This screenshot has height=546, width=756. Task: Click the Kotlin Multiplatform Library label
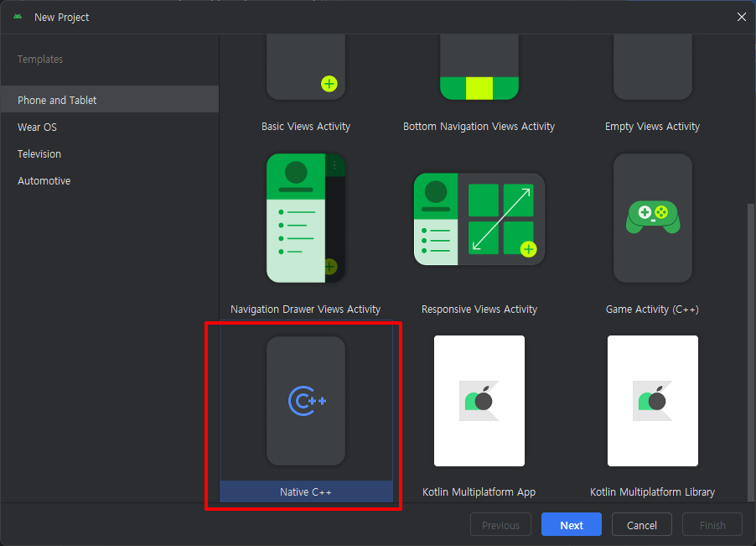coord(652,492)
